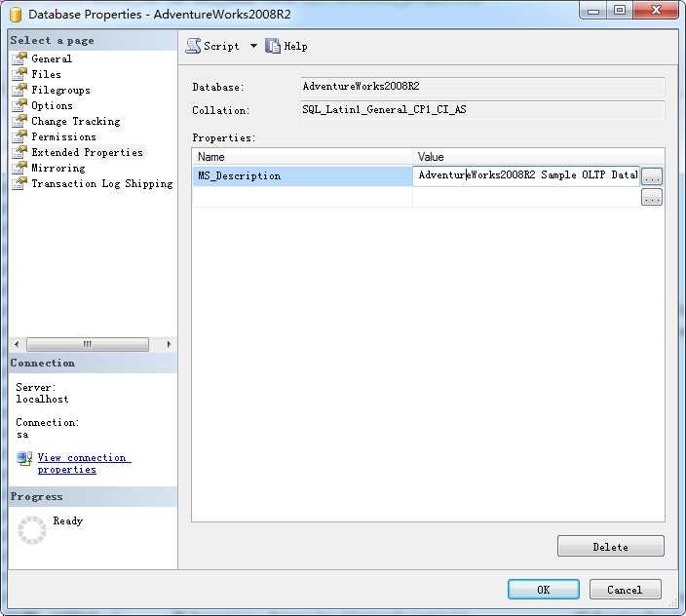This screenshot has height=616, width=686.
Task: Click the Delete button
Action: (611, 547)
